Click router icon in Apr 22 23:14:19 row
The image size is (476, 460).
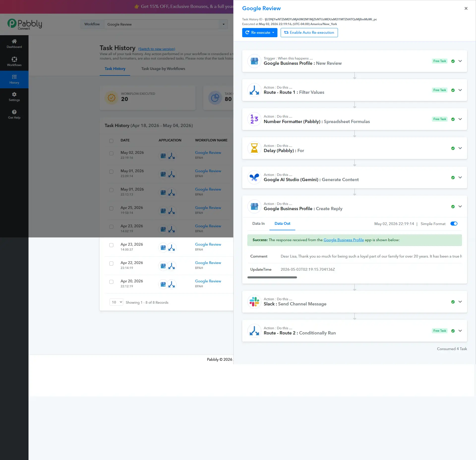[x=172, y=266]
